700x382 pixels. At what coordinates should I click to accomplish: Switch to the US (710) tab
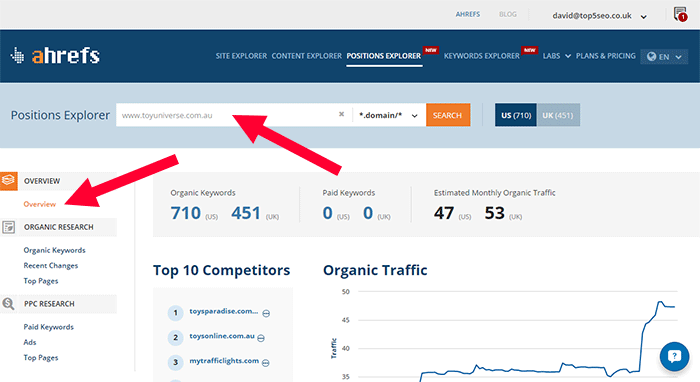point(516,115)
